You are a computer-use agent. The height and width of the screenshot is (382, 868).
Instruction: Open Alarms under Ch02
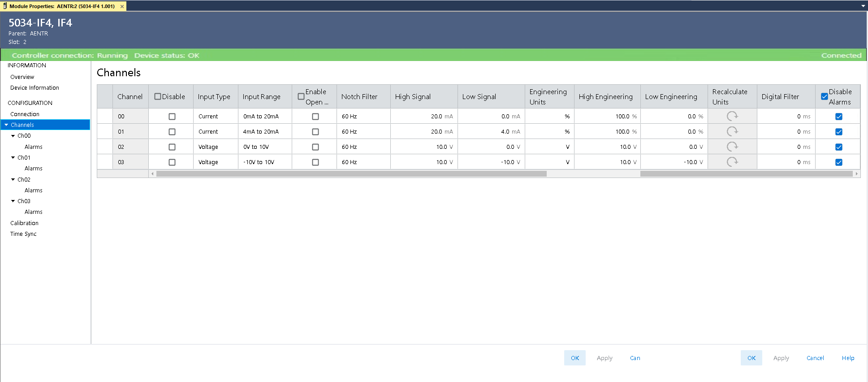pos(34,191)
